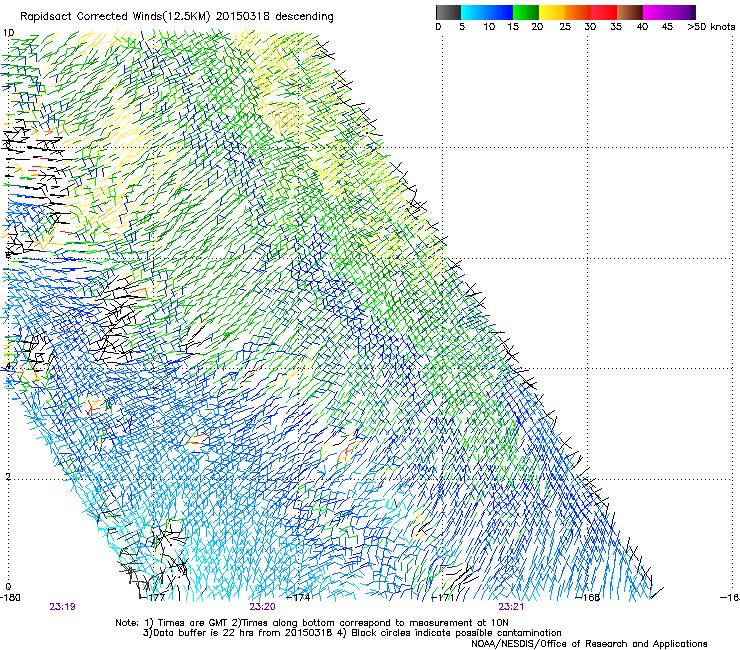
Task: Click the yellow 20-25 knots legend swatch
Action: (x=552, y=12)
